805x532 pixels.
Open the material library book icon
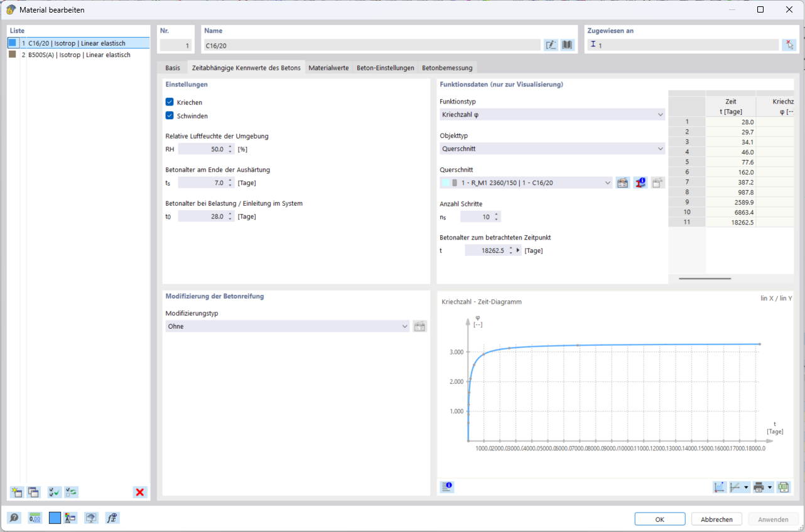568,45
